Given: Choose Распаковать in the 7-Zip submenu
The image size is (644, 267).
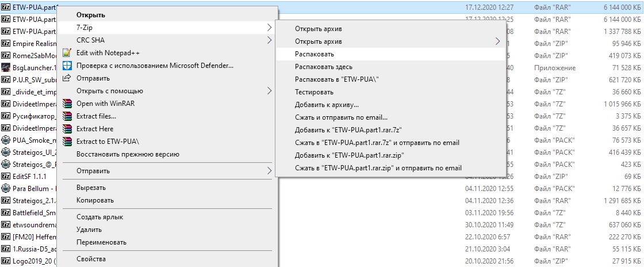Looking at the screenshot, I should [314, 54].
